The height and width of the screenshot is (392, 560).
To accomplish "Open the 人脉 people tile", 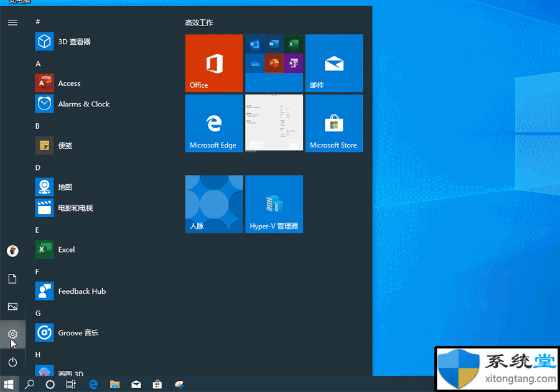I will 214,204.
